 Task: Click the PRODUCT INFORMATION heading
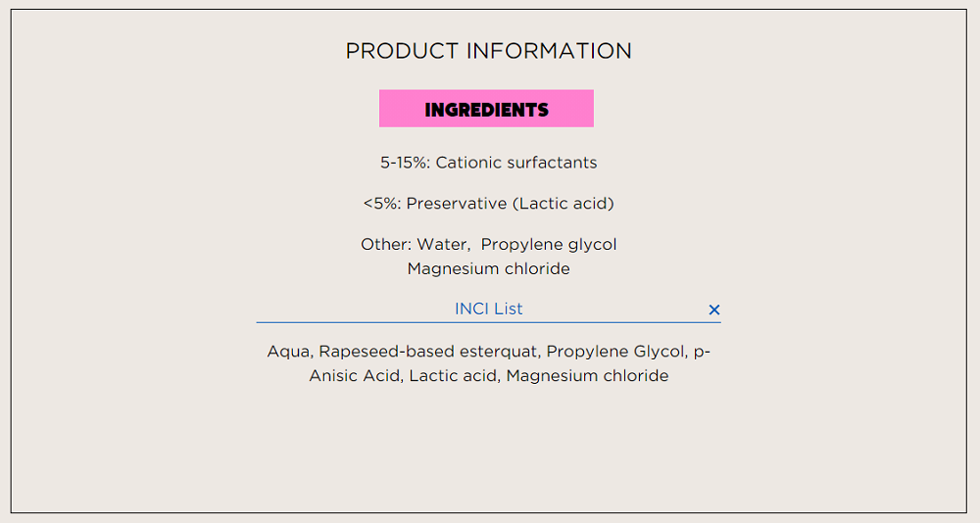click(x=489, y=51)
